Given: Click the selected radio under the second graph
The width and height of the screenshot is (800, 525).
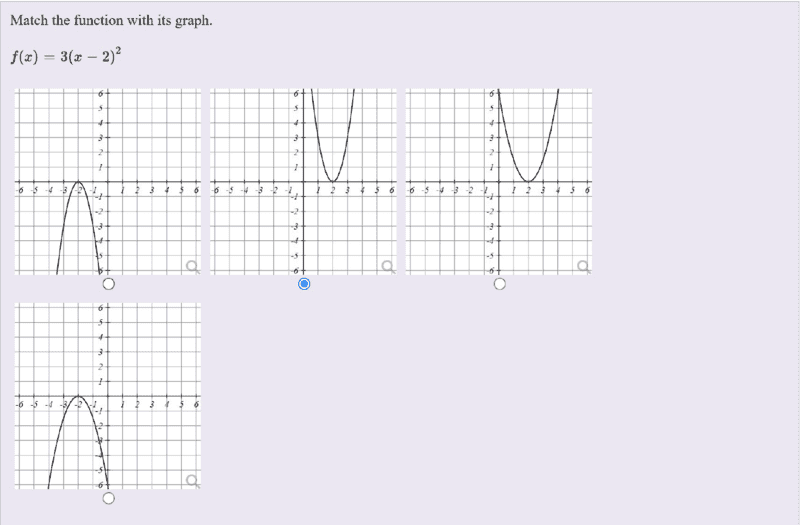Looking at the screenshot, I should pyautogui.click(x=304, y=284).
